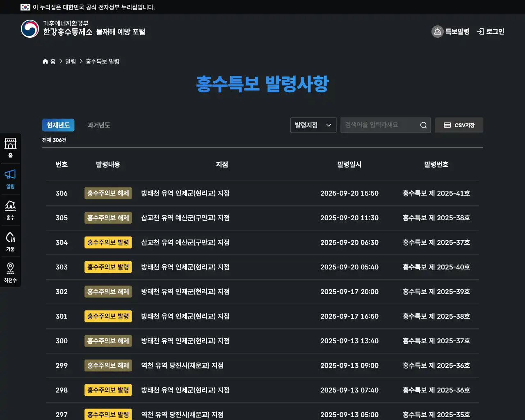Click the home icon in the breadcrumb
This screenshot has height=420, width=525.
[x=46, y=61]
